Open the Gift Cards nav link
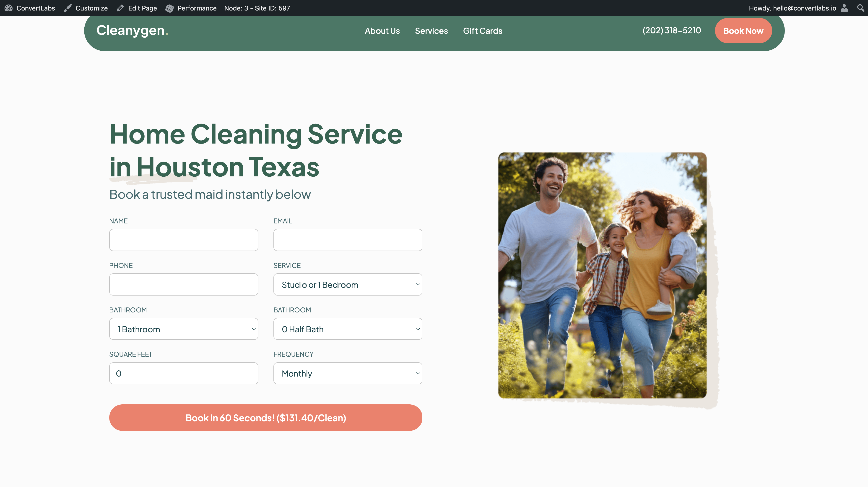This screenshot has width=868, height=487. (x=482, y=31)
